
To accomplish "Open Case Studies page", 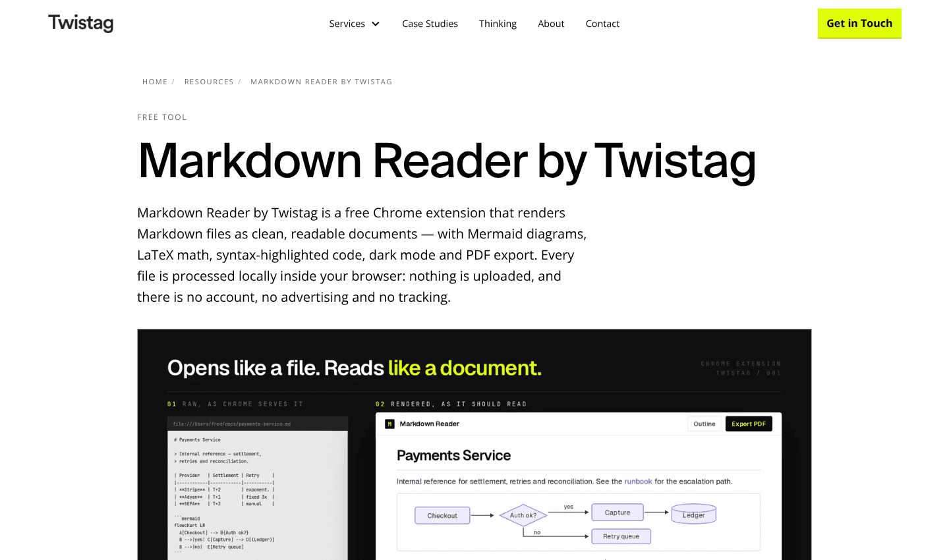I will 430,24.
